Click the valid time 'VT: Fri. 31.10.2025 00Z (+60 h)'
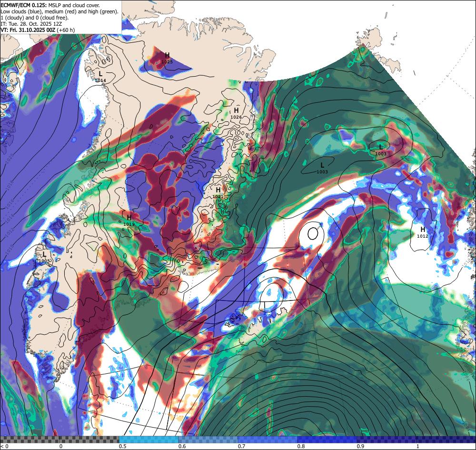The height and width of the screenshot is (450, 476). [x=38, y=30]
